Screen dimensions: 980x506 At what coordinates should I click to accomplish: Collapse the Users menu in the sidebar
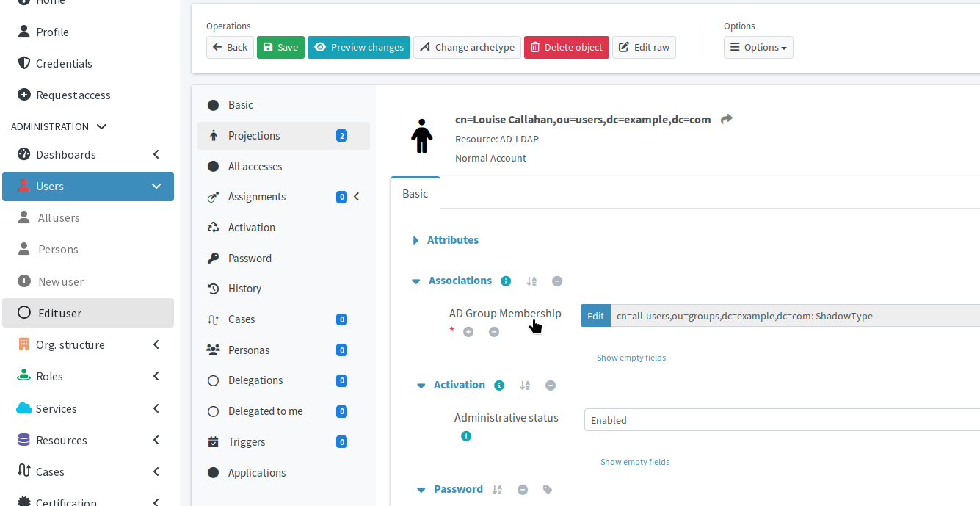click(156, 187)
